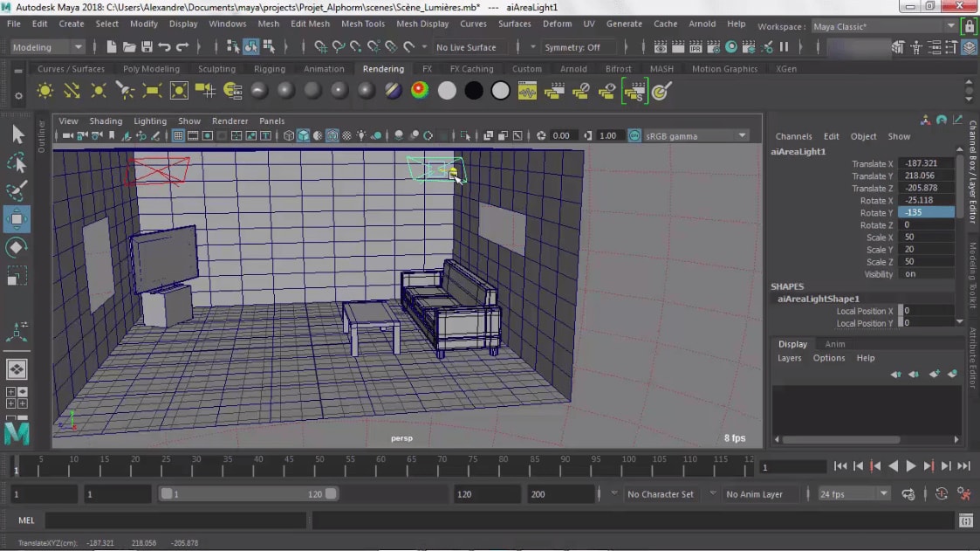The width and height of the screenshot is (980, 551).
Task: Activate the Select tool arrow
Action: coord(17,134)
